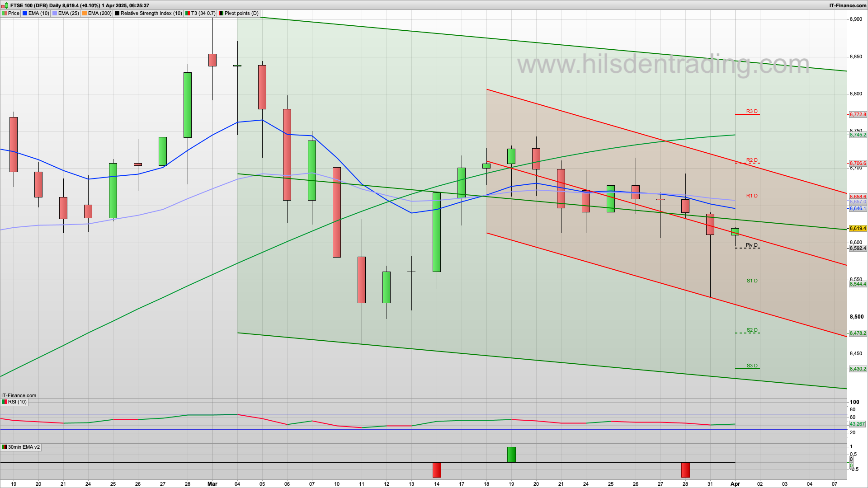Click the Apr label on date axis

coord(735,483)
